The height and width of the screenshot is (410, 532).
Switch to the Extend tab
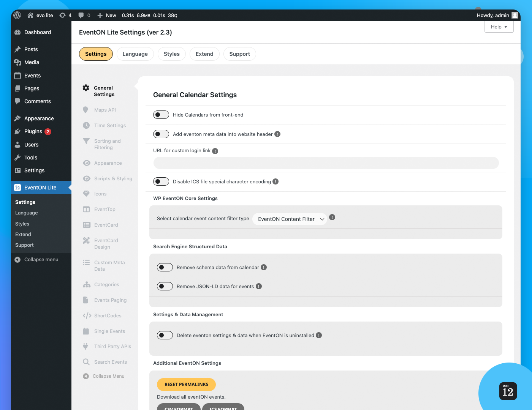204,54
